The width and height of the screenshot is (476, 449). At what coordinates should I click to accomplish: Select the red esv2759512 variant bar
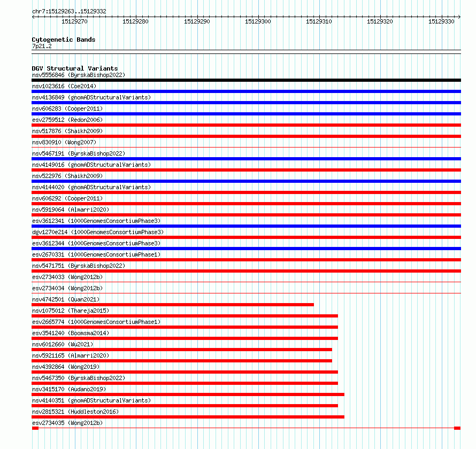[246, 125]
